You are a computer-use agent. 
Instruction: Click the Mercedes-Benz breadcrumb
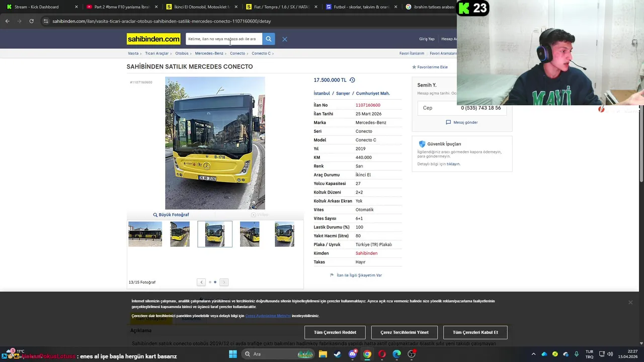click(209, 53)
